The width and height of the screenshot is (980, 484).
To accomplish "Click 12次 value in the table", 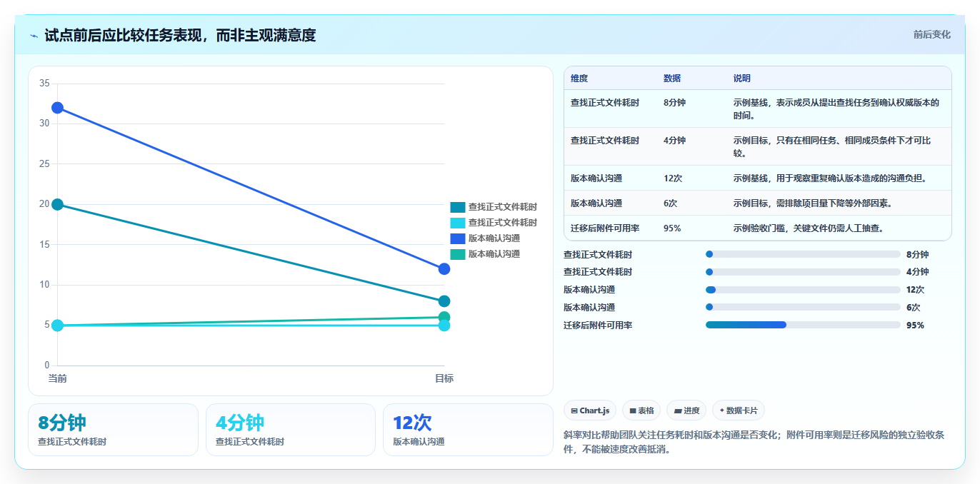I will click(x=674, y=178).
